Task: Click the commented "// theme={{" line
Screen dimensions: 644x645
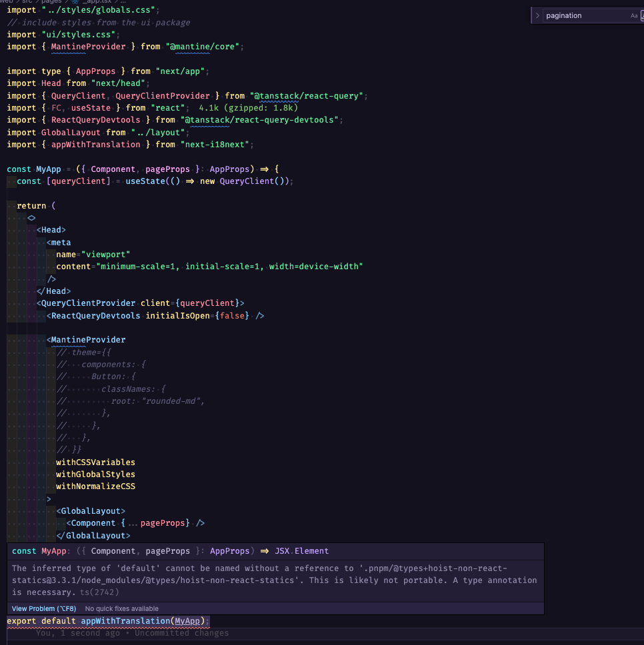Action: pos(84,352)
